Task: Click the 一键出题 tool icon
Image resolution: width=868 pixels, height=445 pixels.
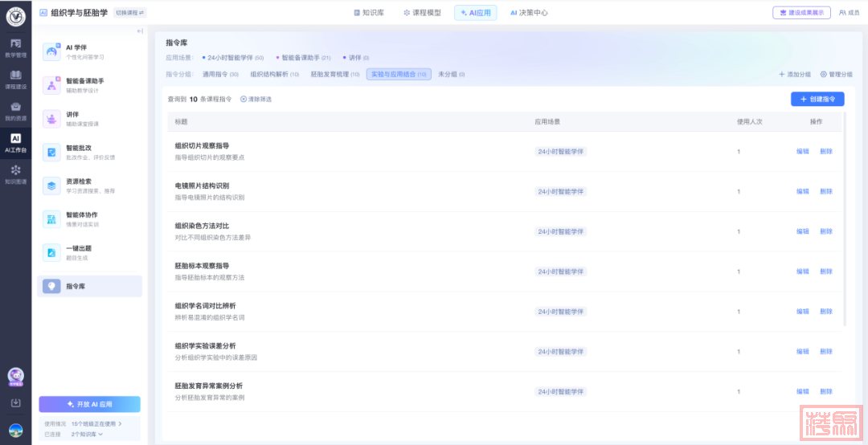Action: pyautogui.click(x=52, y=252)
